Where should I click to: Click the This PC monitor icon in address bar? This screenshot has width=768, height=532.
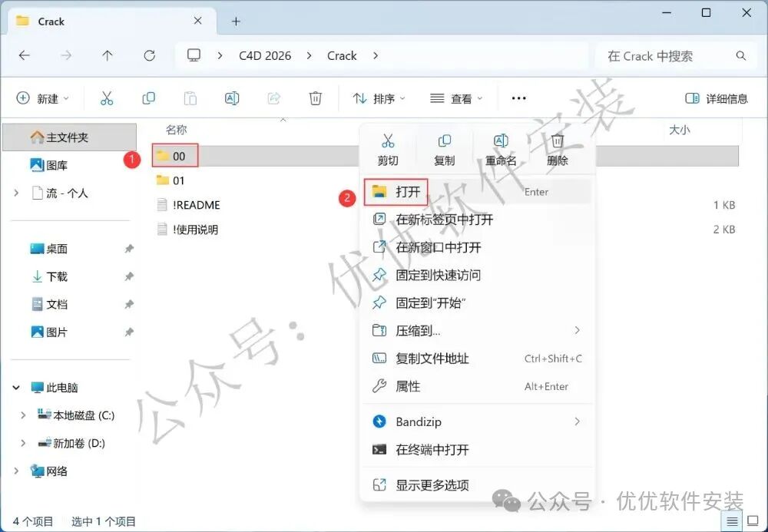pyautogui.click(x=194, y=55)
